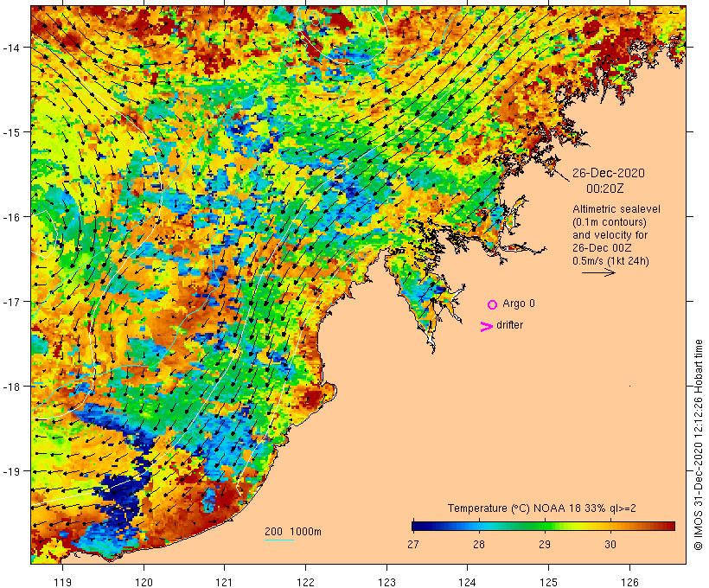
Task: Click the '200 1000m' depth legend label
Action: click(293, 532)
